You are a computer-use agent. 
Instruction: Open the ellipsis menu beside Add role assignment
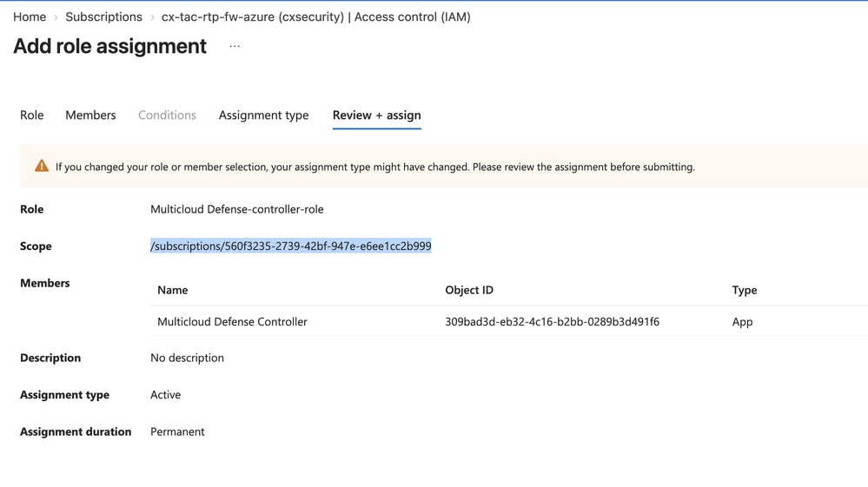pyautogui.click(x=235, y=46)
